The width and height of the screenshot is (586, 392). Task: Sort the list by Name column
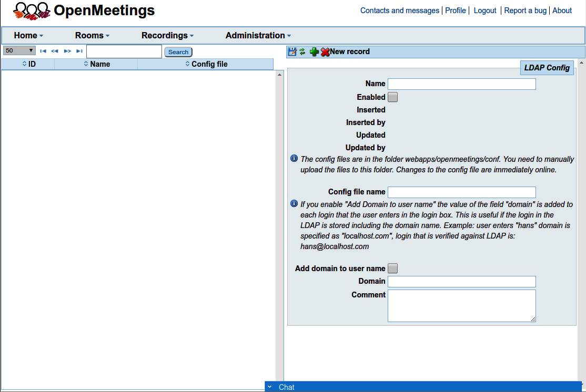(96, 64)
